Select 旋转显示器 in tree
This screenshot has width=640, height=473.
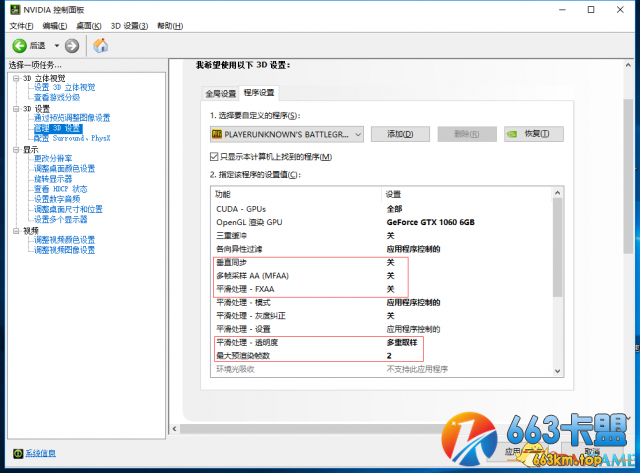[x=53, y=179]
